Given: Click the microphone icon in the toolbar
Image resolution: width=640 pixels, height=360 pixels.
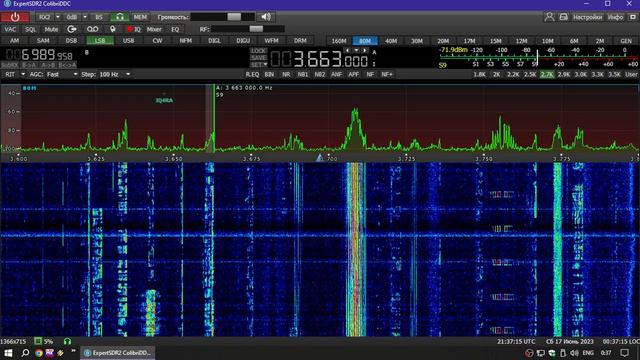Looking at the screenshot, I should tap(113, 29).
